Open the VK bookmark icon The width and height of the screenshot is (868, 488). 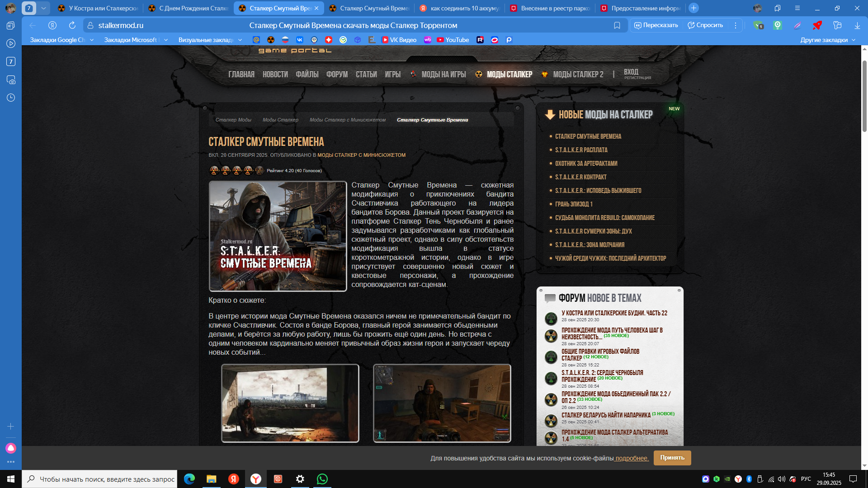click(x=300, y=40)
